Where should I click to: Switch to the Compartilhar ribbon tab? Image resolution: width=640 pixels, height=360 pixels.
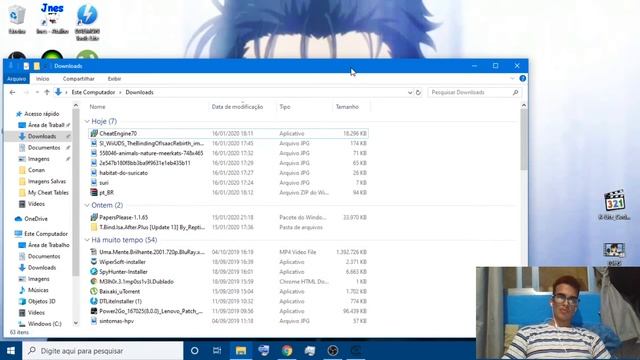[79, 79]
